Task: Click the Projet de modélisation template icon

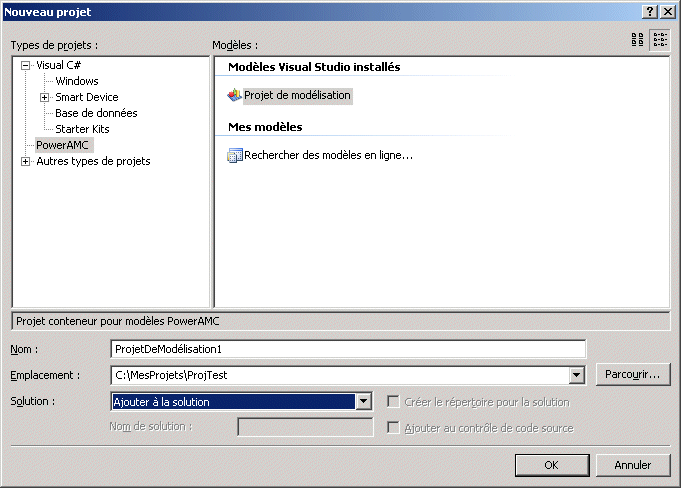Action: [x=235, y=96]
